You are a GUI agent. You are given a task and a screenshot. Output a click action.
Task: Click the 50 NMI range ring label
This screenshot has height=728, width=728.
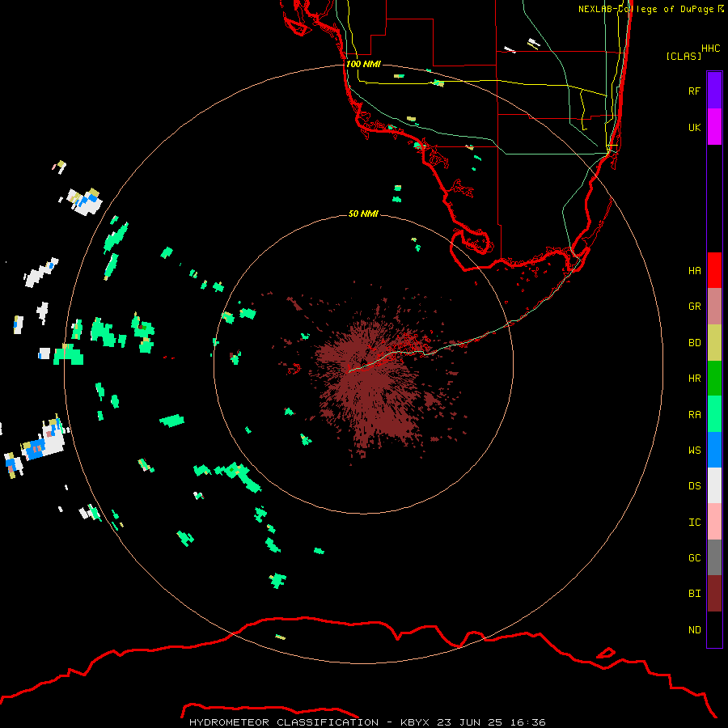click(363, 214)
